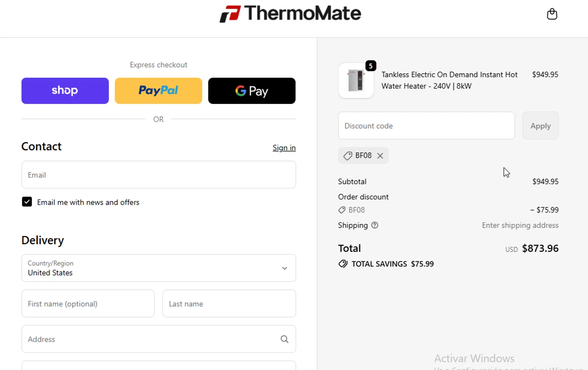Remove the BF08 discount code tag

coord(380,156)
